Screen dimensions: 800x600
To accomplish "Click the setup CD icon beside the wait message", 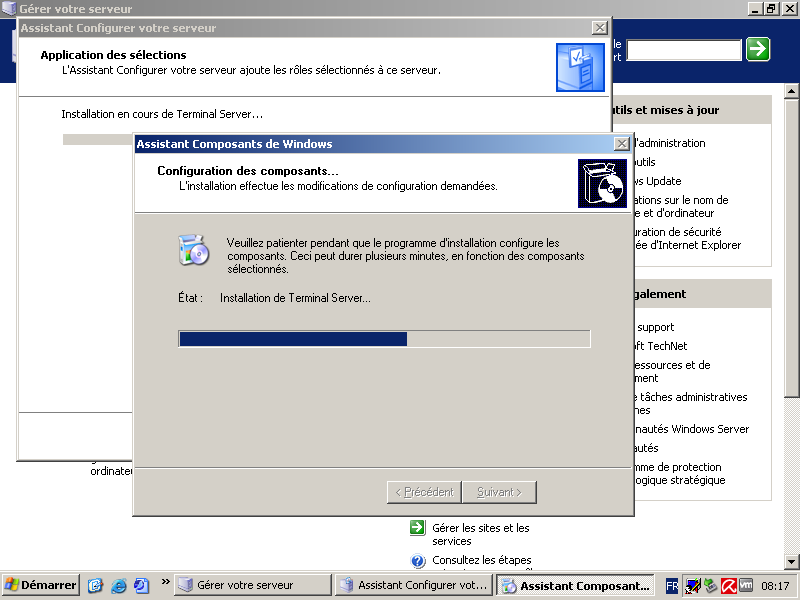I will (193, 251).
